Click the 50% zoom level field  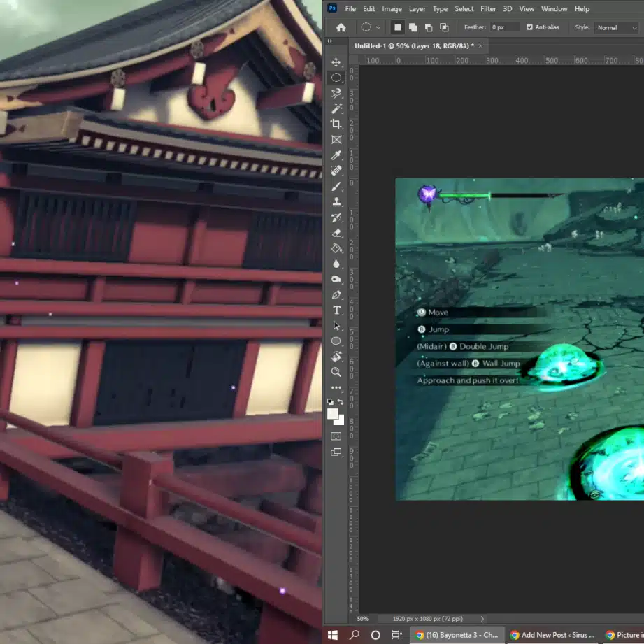coord(363,619)
